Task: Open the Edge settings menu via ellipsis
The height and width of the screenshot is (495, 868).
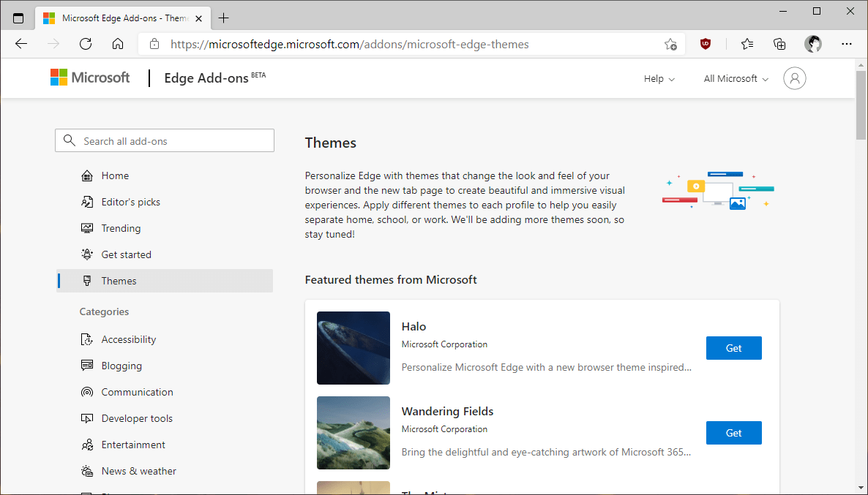Action: [x=847, y=44]
